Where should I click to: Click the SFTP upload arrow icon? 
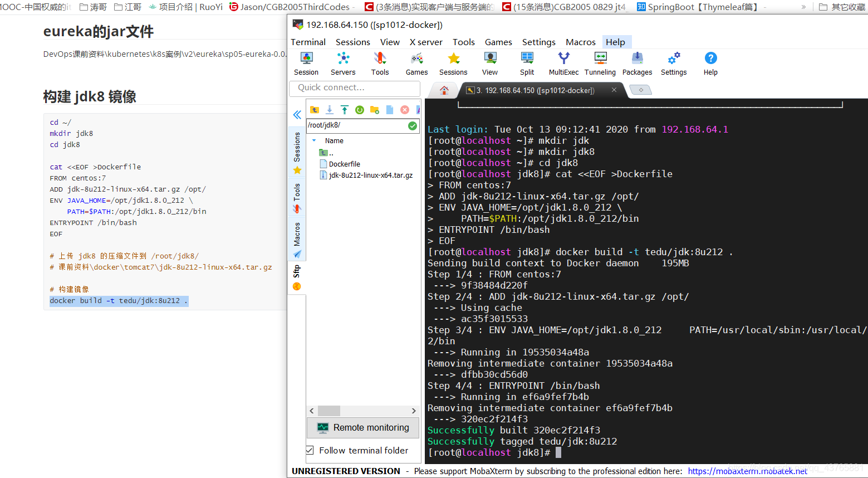345,110
